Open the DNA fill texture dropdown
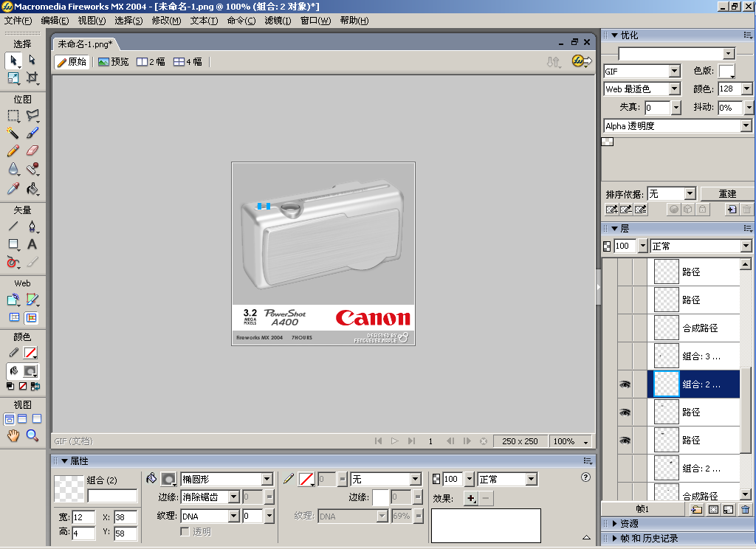The image size is (756, 549). [x=234, y=517]
